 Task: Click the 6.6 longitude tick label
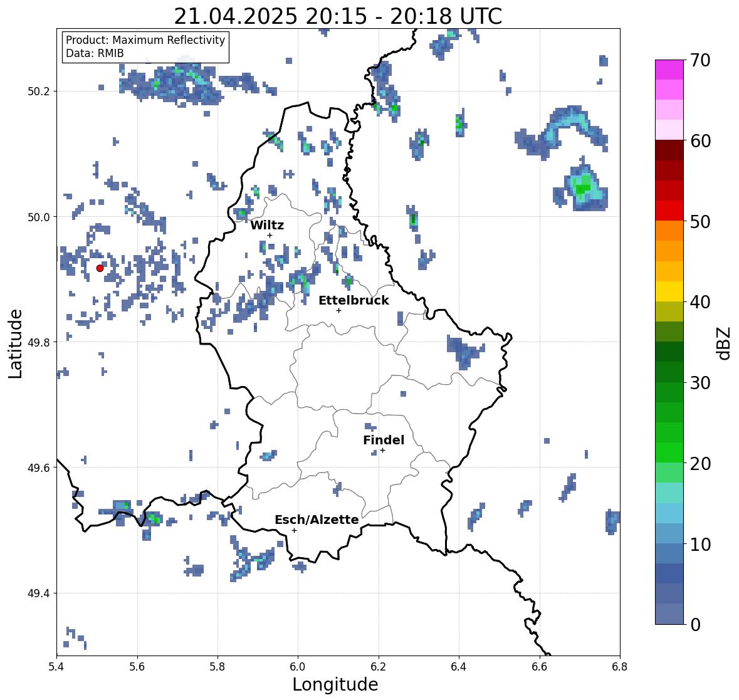pos(539,667)
